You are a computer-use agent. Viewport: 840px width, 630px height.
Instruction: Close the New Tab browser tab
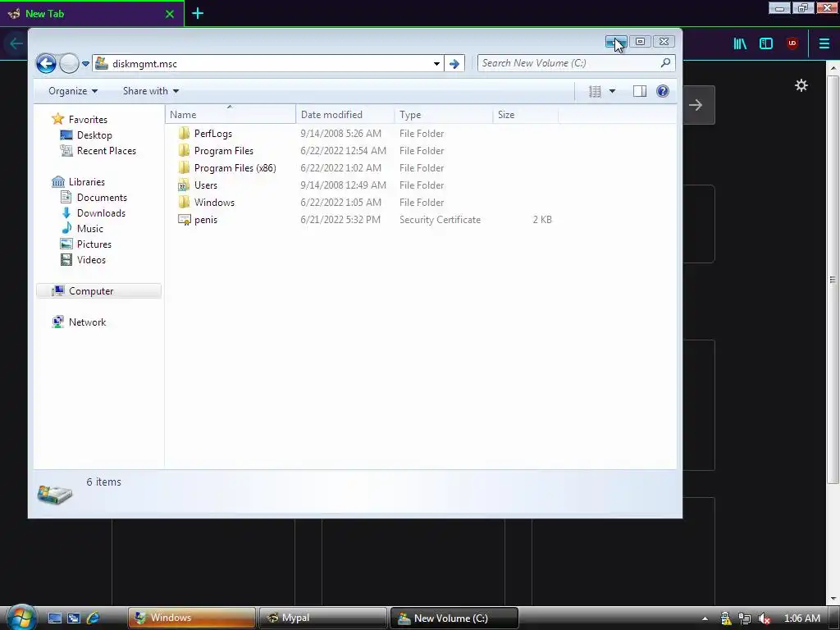[x=170, y=14]
